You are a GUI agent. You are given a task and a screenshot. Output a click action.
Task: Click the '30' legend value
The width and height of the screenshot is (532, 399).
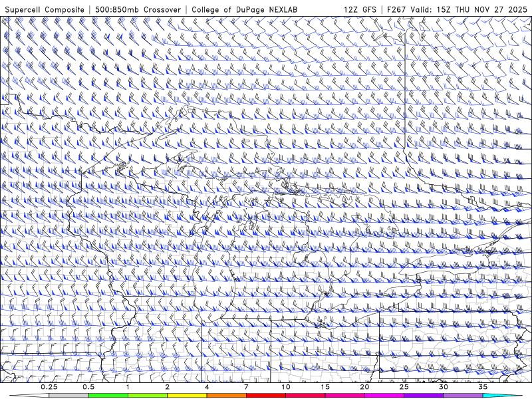click(x=444, y=387)
